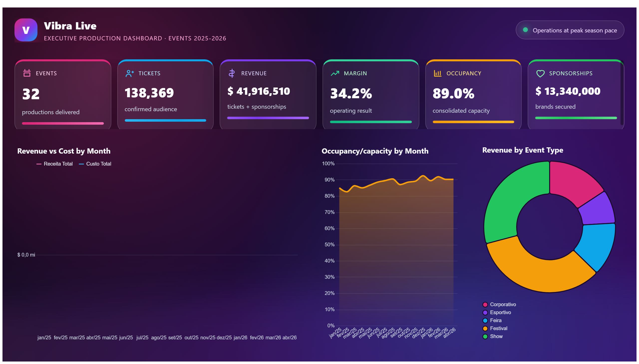639x364 pixels.
Task: Click the user-plus icon on Tickets card
Action: [x=130, y=73]
